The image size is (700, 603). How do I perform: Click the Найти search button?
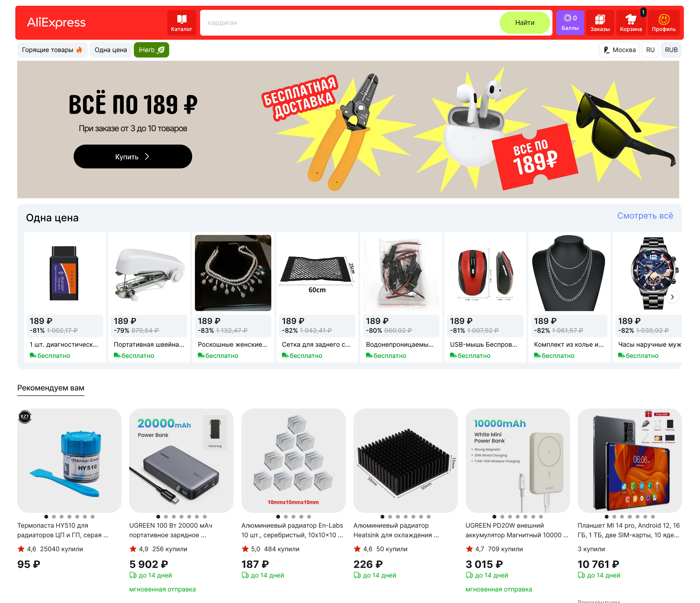[525, 23]
